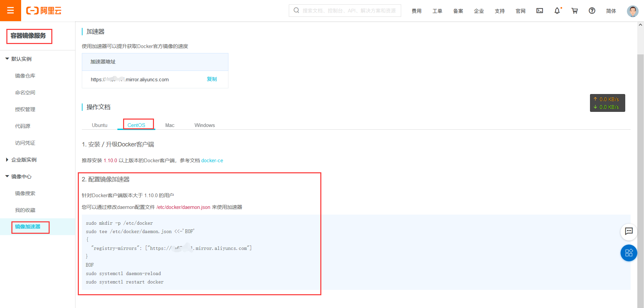Click the search magnifier icon
The height and width of the screenshot is (308, 644).
296,10
